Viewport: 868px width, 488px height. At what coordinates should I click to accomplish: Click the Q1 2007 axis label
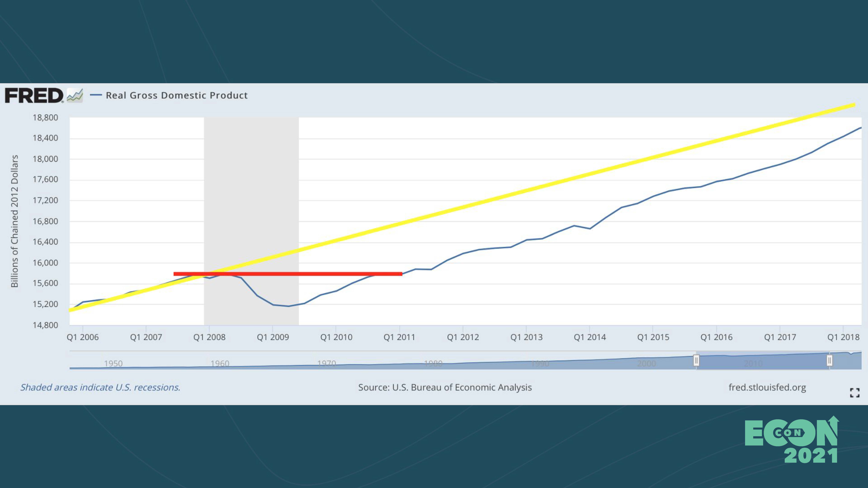[x=146, y=337]
